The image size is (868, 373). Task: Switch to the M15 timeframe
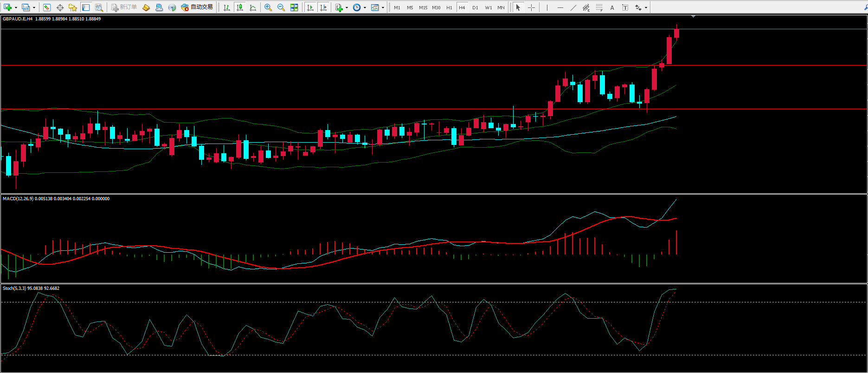[423, 7]
